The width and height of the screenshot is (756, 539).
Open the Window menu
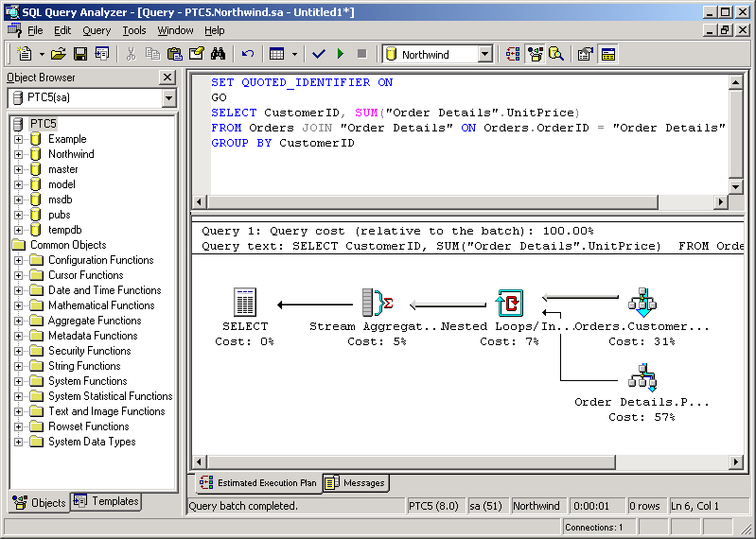click(175, 30)
